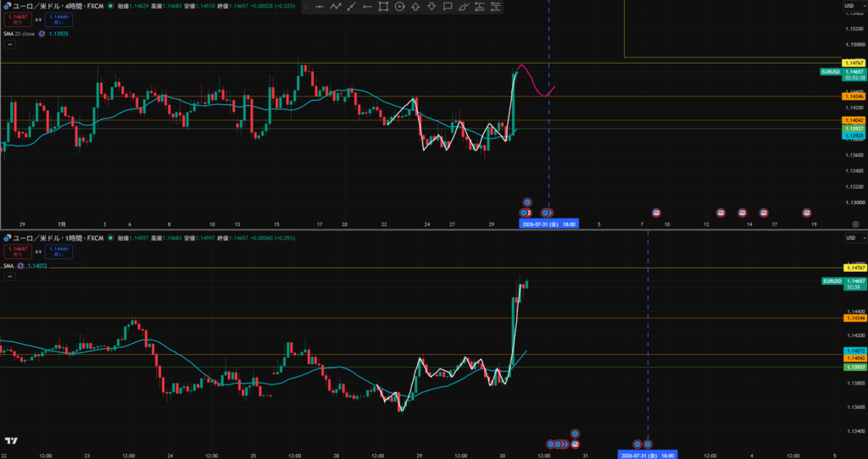Open chart settings gear on 4時間 time axis
The width and height of the screenshot is (868, 459).
pos(856,224)
